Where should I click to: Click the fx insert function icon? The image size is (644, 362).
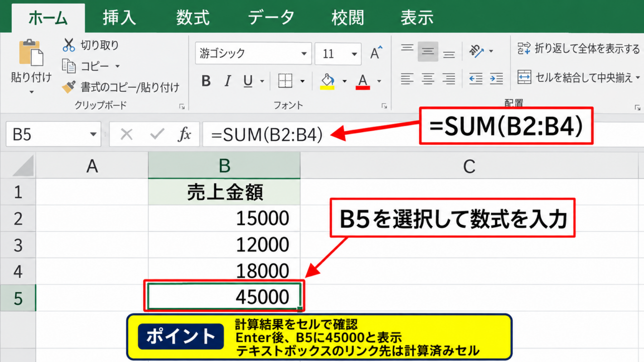click(185, 134)
